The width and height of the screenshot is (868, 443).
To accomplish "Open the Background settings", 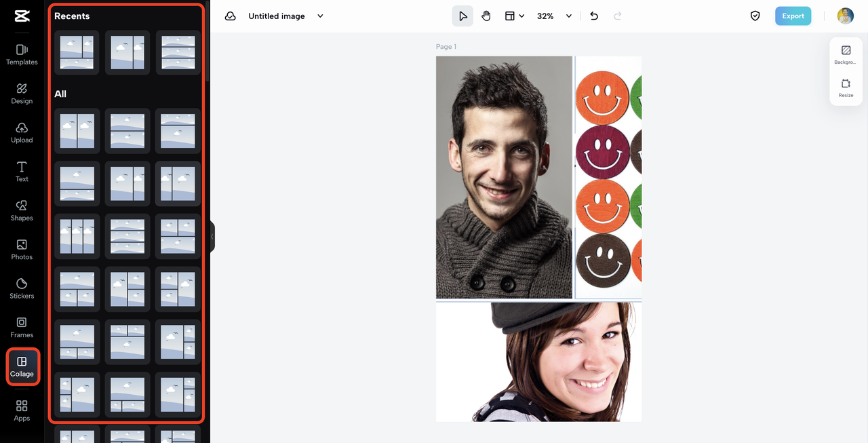I will pyautogui.click(x=846, y=55).
